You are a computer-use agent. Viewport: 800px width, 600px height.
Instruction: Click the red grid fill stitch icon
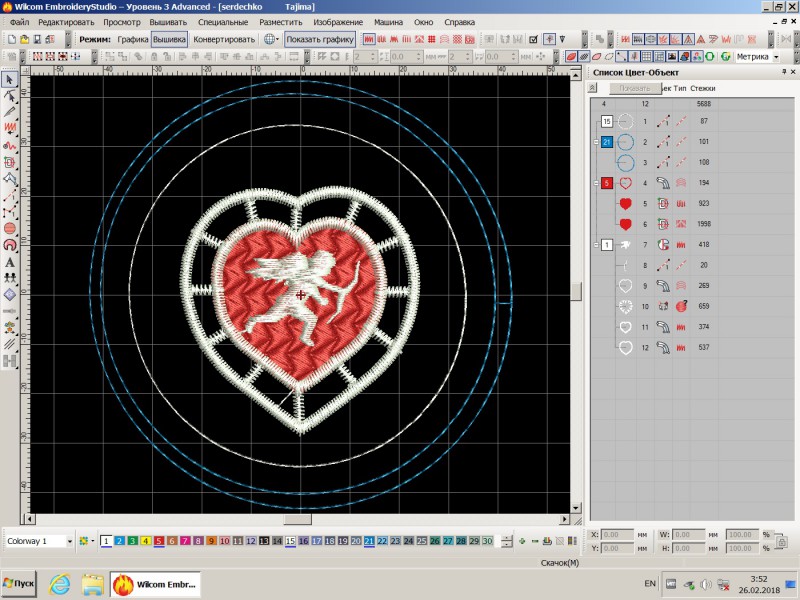coord(432,39)
